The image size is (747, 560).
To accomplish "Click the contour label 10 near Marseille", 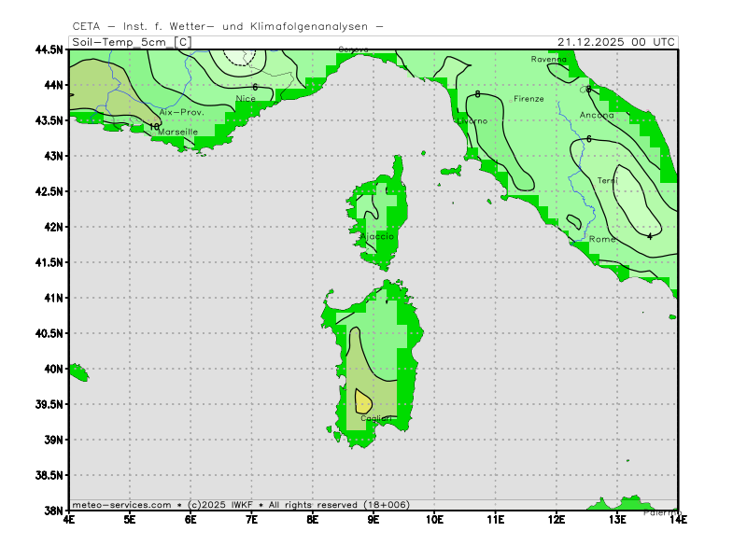I will tap(155, 126).
